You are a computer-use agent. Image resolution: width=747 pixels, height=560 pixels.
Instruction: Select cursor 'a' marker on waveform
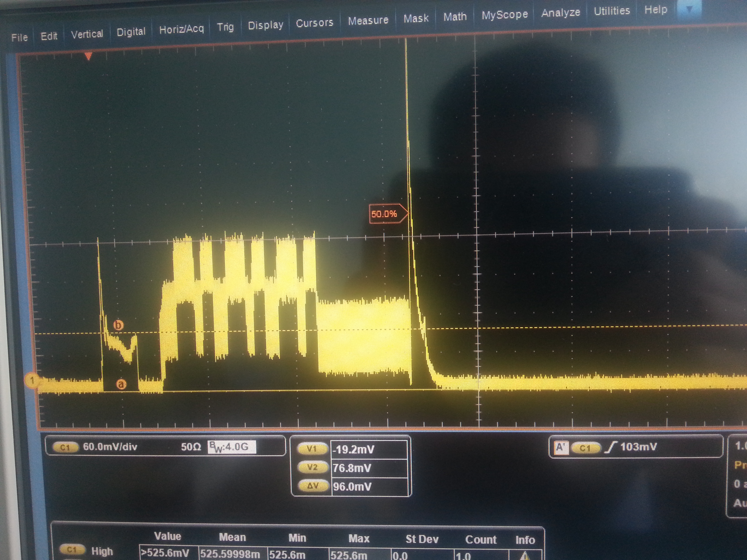click(x=121, y=384)
